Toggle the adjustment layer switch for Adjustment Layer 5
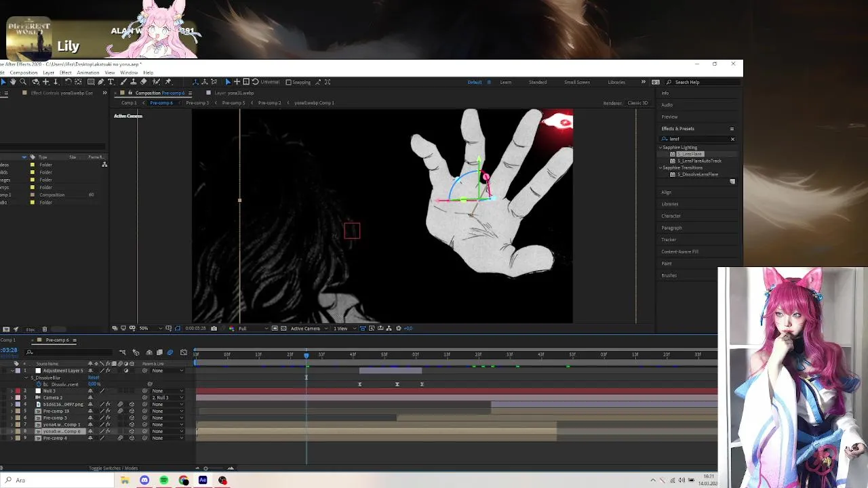This screenshot has height=488, width=868. click(x=126, y=371)
